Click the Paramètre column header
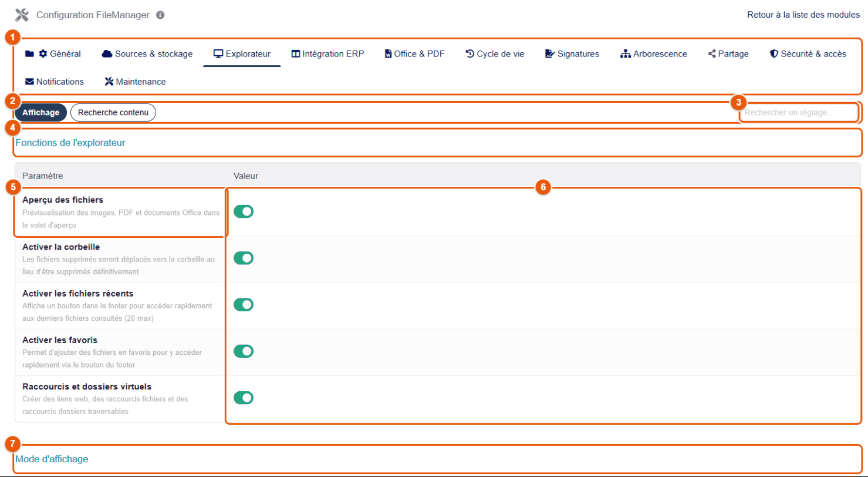Viewport: 868px width, 477px height. (42, 176)
